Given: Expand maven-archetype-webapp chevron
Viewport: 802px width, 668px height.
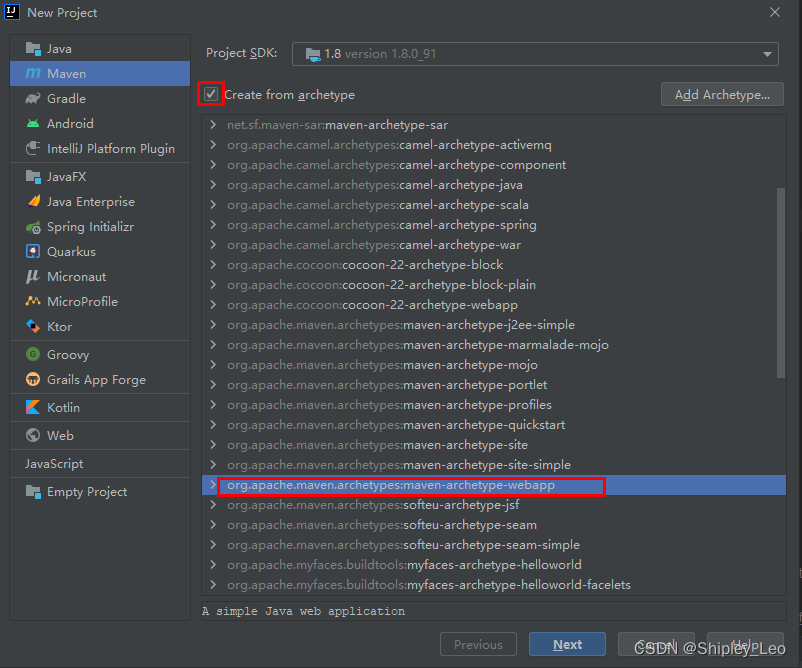Looking at the screenshot, I should (213, 484).
